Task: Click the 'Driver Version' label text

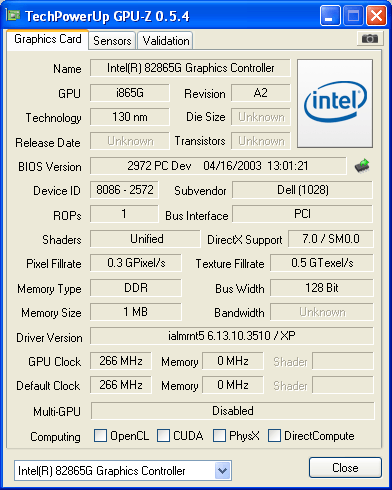Action: point(49,338)
